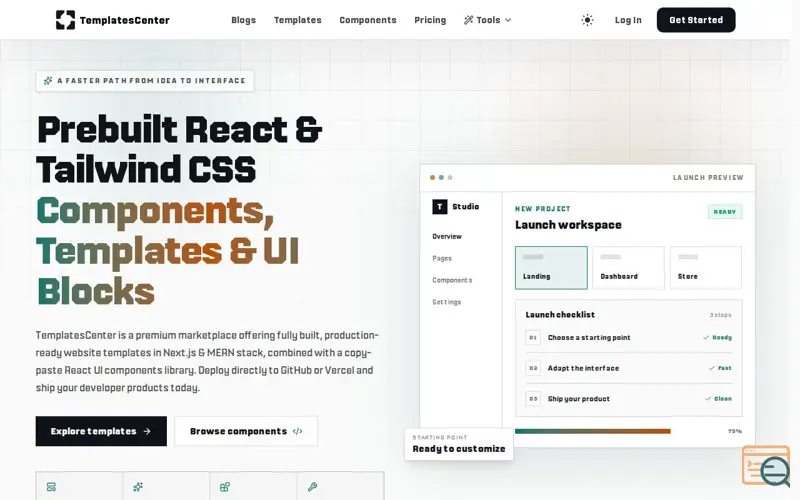Click the Get Started button
The image size is (800, 500).
click(x=696, y=20)
